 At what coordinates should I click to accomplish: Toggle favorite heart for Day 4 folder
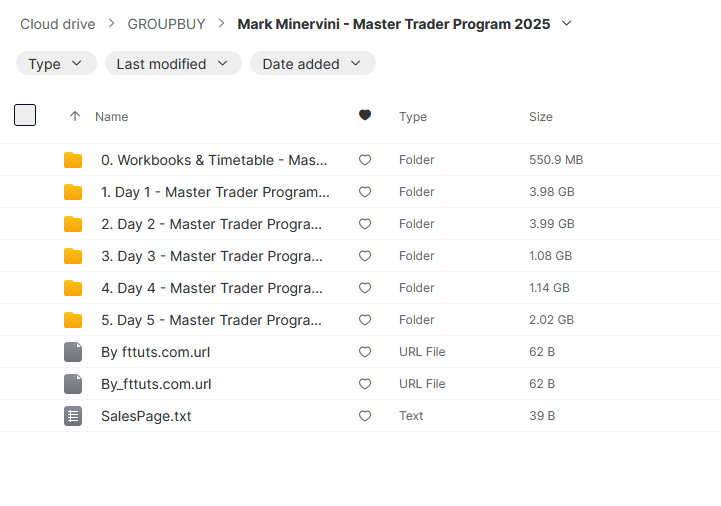365,288
